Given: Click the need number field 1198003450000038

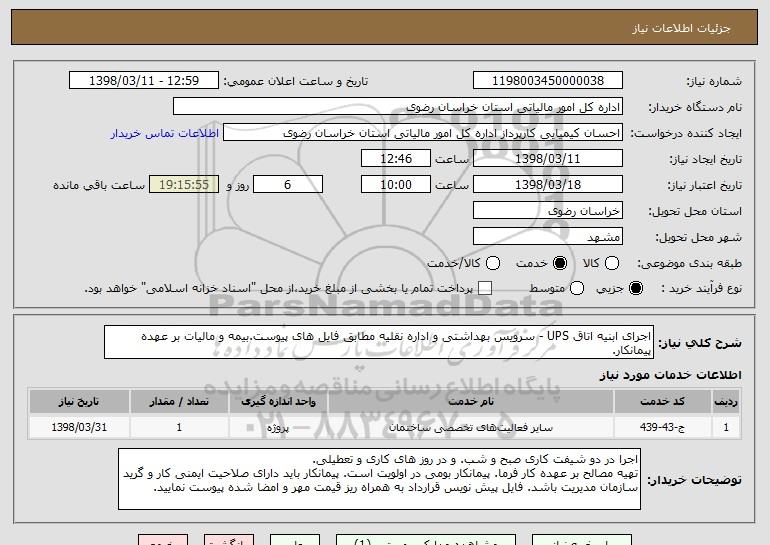Looking at the screenshot, I should pyautogui.click(x=548, y=81).
